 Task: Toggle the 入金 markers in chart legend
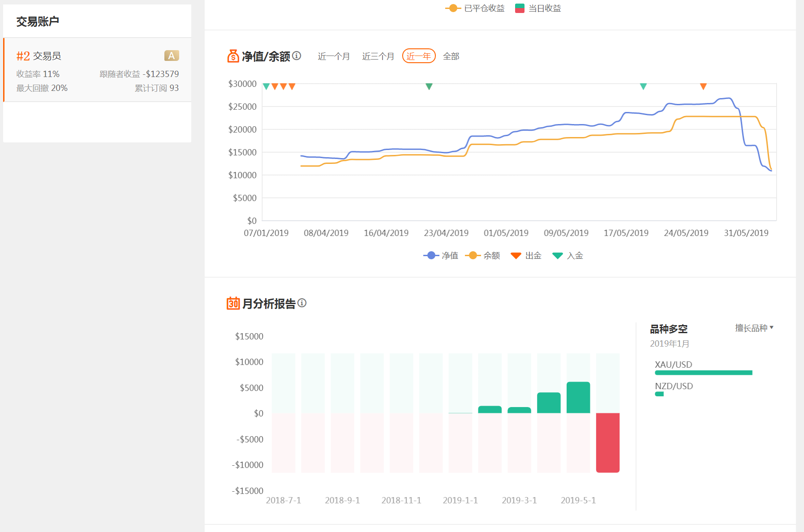click(x=568, y=255)
